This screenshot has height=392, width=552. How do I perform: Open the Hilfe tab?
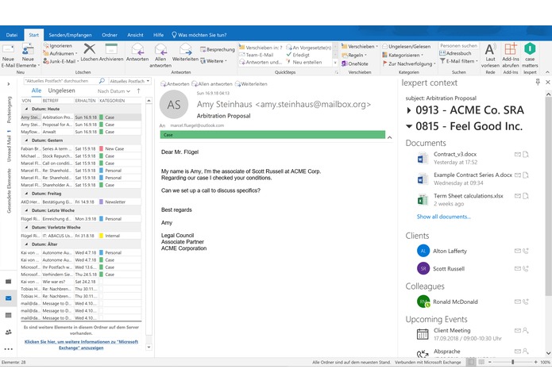[x=158, y=35]
